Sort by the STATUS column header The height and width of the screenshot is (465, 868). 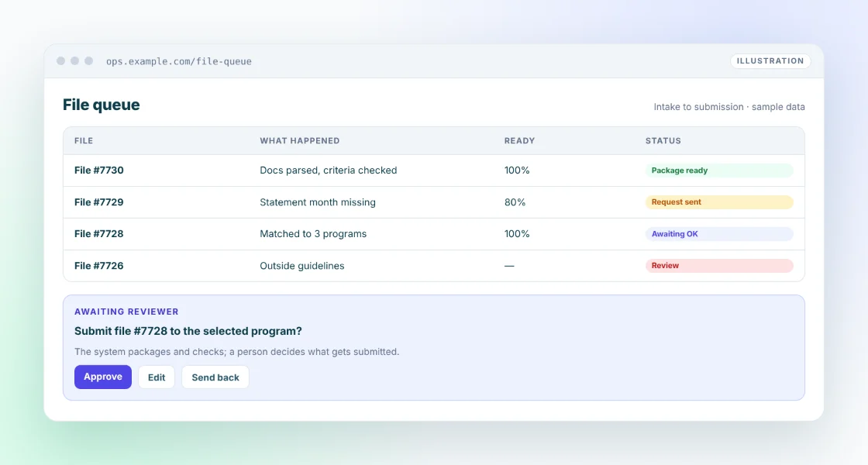[x=663, y=140]
